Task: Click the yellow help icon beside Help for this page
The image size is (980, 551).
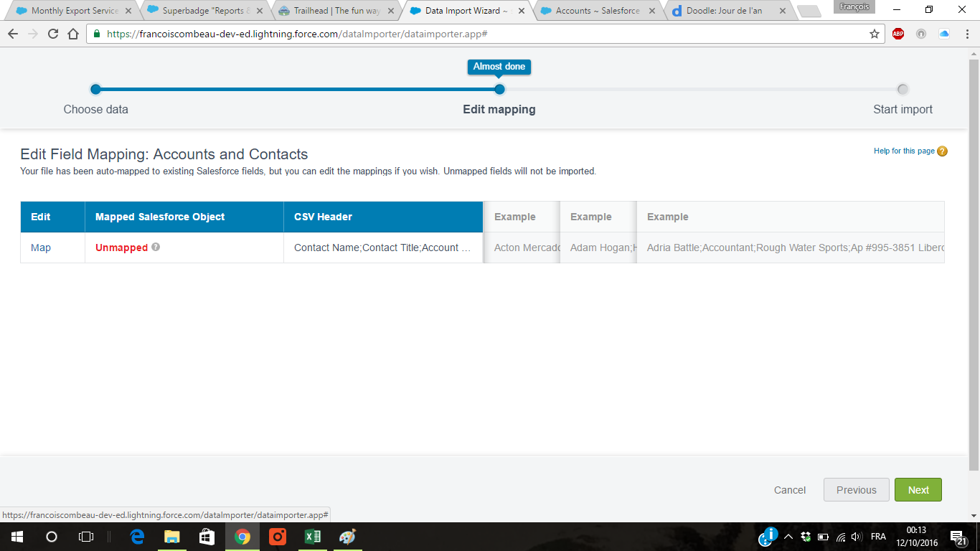Action: (943, 151)
